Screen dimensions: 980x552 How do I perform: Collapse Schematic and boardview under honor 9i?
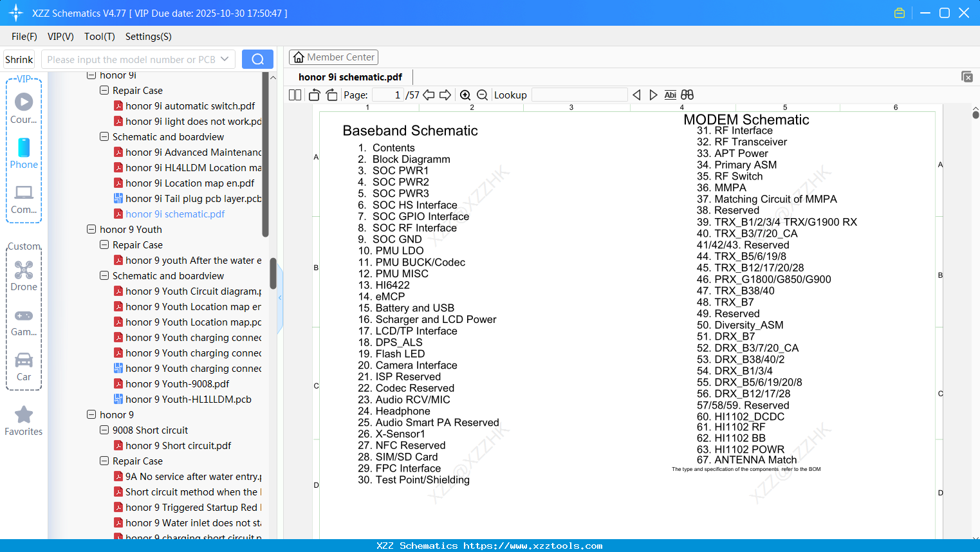(x=104, y=137)
